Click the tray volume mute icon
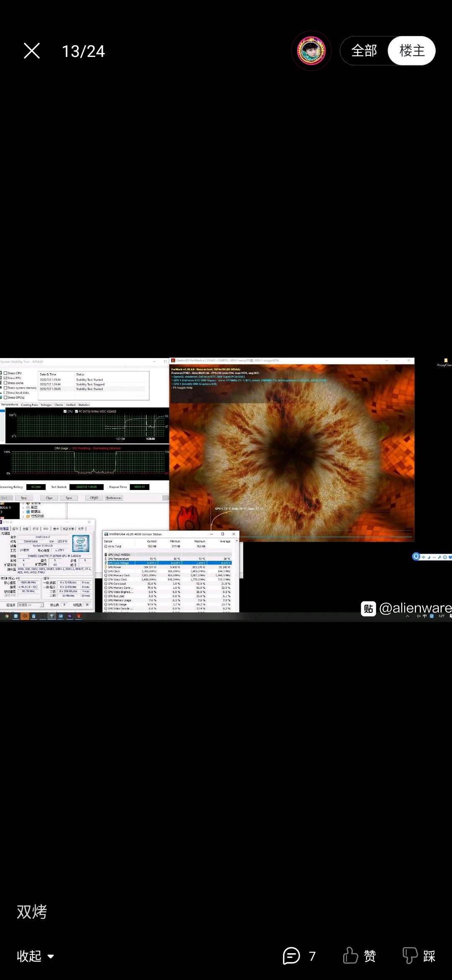The image size is (452, 980). point(419,616)
